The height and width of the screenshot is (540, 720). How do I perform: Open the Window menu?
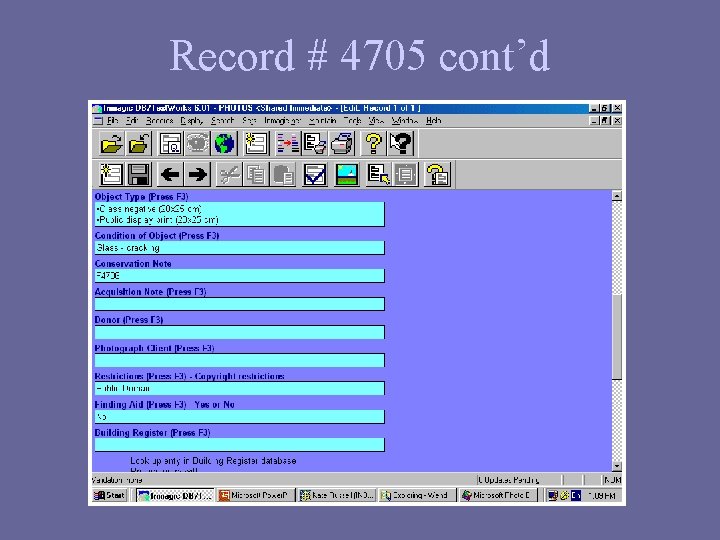coord(405,121)
